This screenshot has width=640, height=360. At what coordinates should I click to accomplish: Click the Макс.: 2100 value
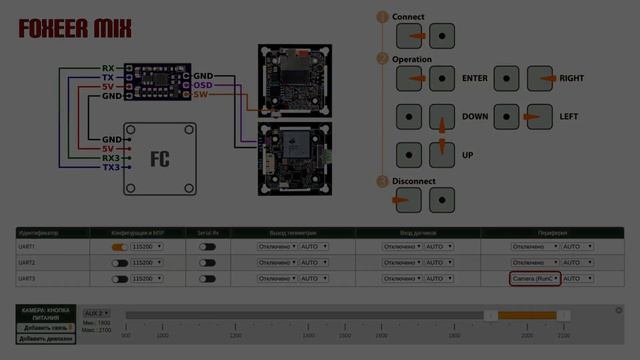96,330
